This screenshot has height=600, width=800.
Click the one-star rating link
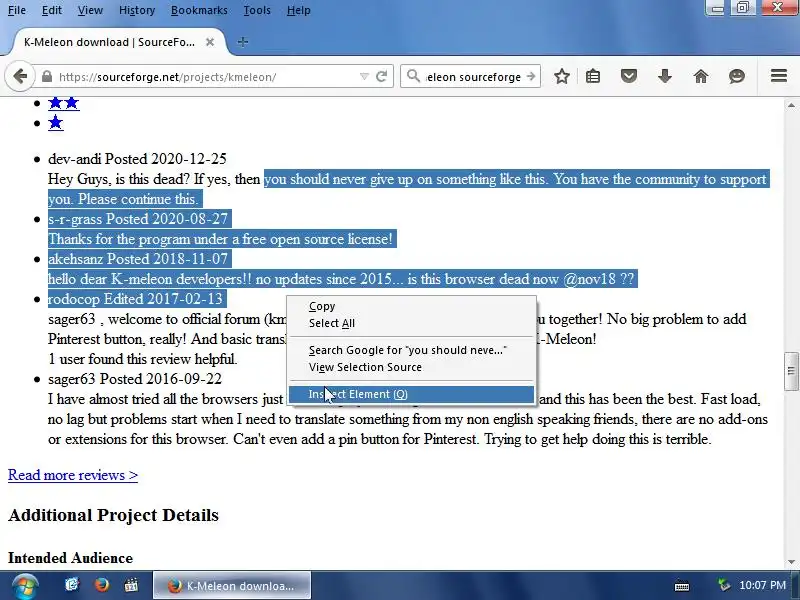(x=56, y=123)
